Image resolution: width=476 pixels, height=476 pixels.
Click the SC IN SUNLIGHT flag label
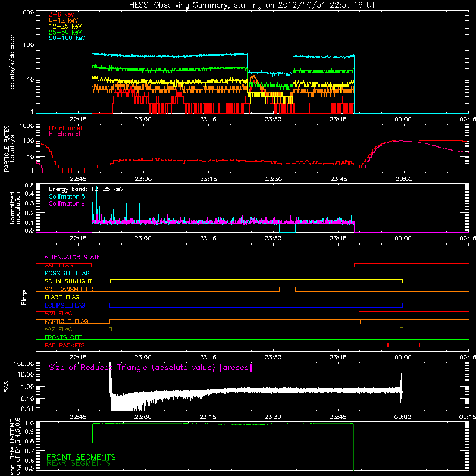coord(68,281)
